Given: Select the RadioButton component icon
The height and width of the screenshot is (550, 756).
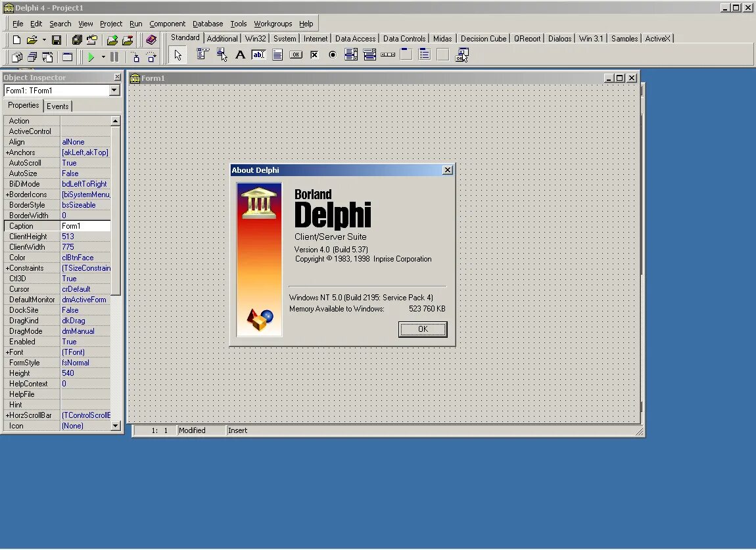Looking at the screenshot, I should pyautogui.click(x=333, y=55).
